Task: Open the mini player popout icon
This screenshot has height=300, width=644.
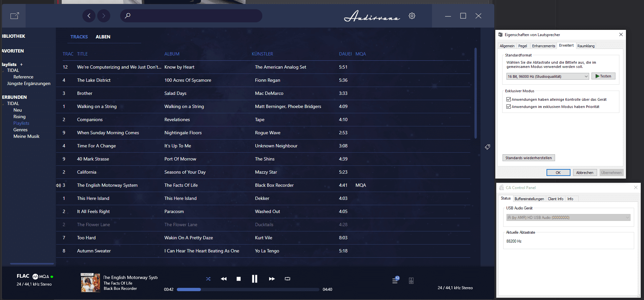Action: click(15, 16)
